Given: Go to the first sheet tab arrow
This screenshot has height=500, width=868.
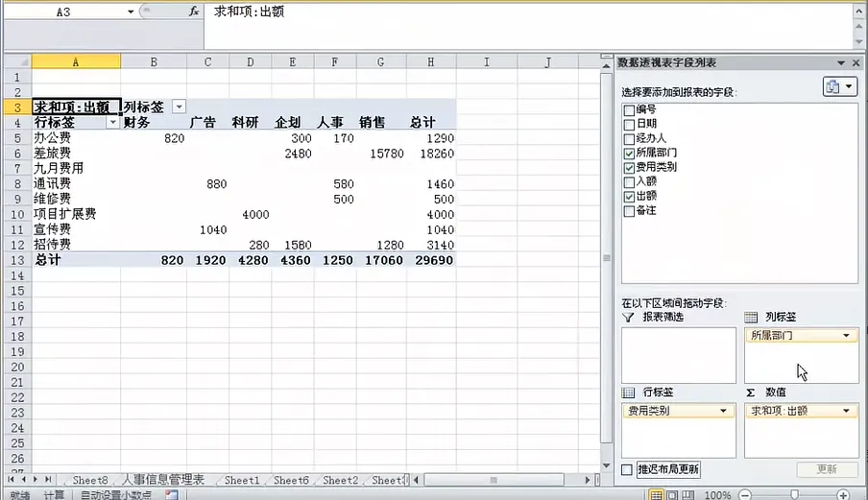Looking at the screenshot, I should coord(12,480).
